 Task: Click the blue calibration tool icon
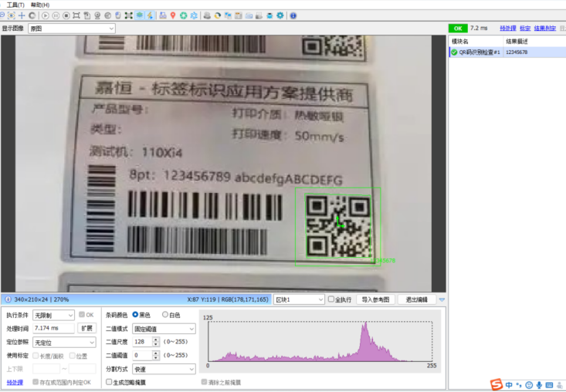pos(163,15)
